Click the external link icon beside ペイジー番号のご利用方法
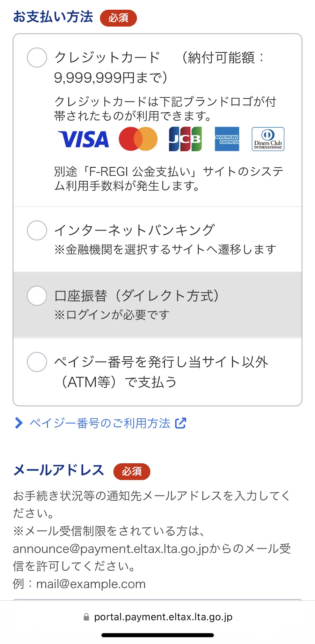Image resolution: width=315 pixels, height=644 pixels. pyautogui.click(x=181, y=423)
